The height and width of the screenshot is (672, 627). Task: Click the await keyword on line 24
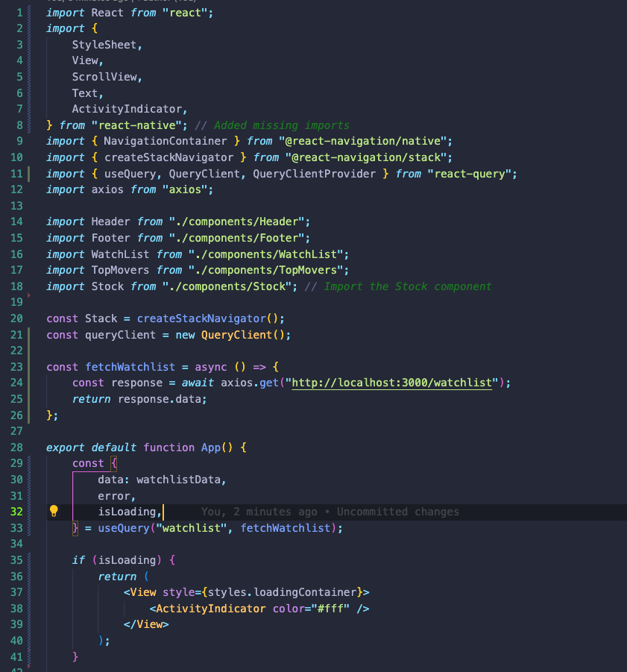pyautogui.click(x=198, y=383)
